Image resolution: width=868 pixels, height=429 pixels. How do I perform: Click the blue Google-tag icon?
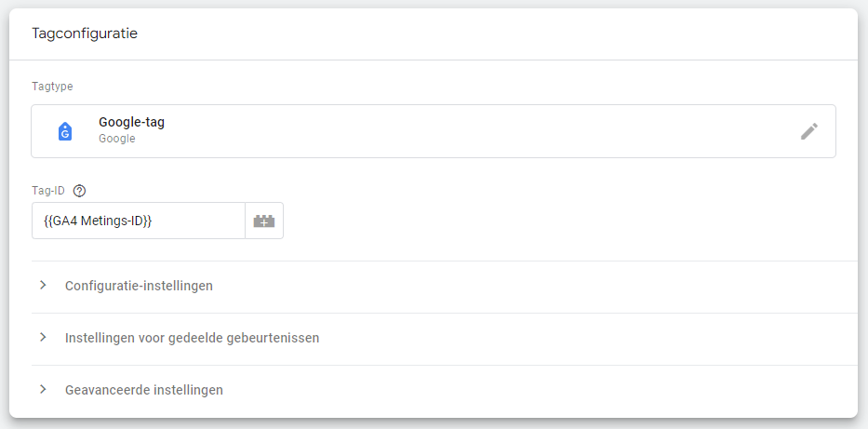[x=65, y=131]
